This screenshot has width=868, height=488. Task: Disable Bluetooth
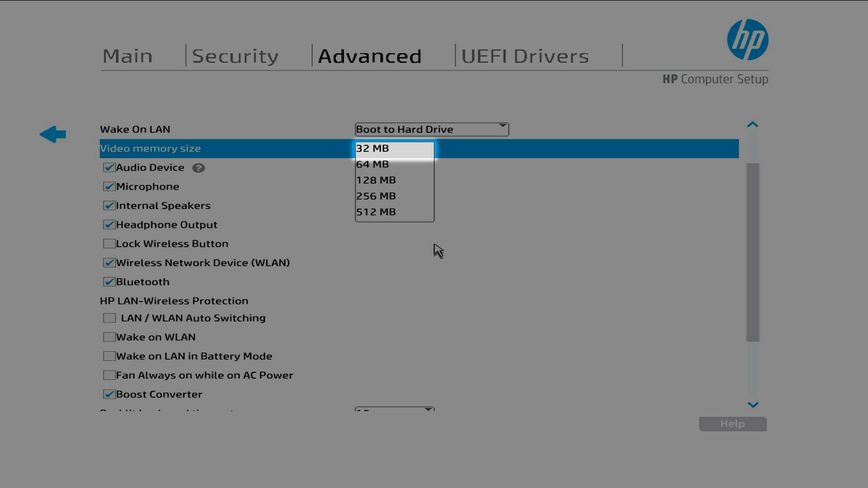click(109, 282)
